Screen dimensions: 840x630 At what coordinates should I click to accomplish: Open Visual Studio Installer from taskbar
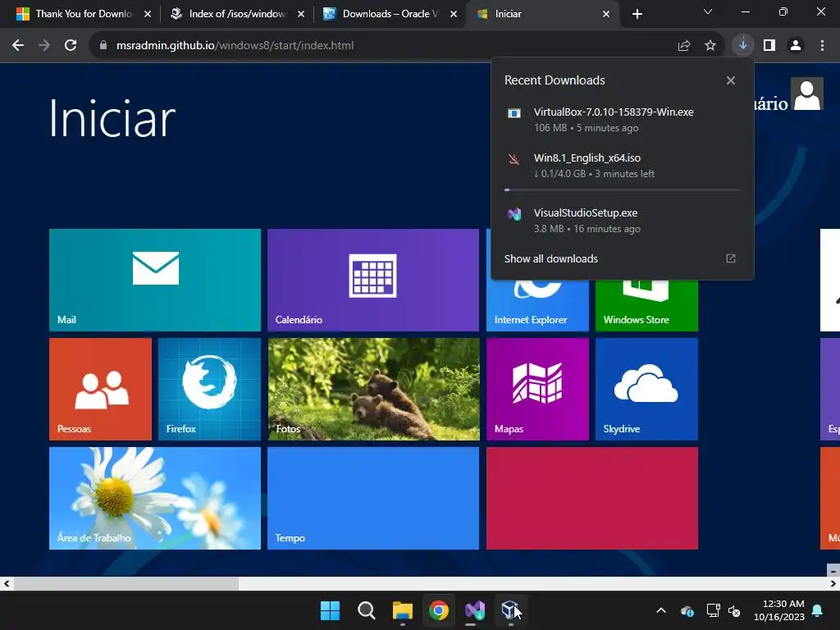[475, 610]
